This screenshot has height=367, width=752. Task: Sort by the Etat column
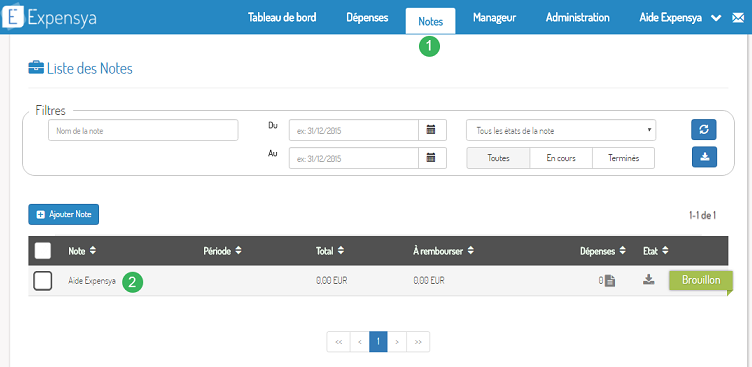(656, 250)
